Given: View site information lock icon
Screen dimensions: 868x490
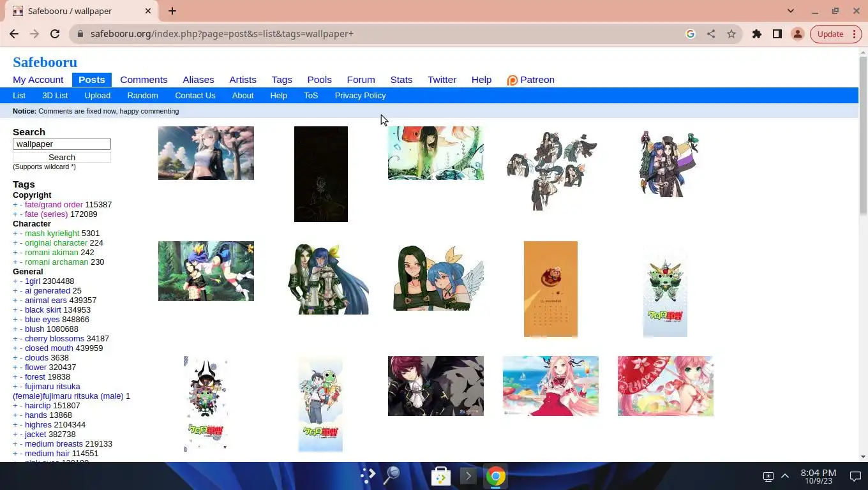Looking at the screenshot, I should click(80, 34).
